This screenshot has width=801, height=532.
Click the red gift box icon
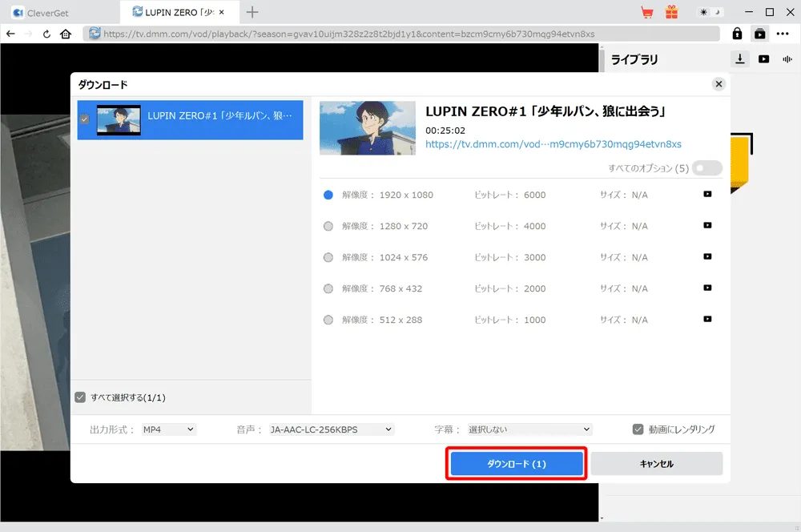tap(672, 12)
